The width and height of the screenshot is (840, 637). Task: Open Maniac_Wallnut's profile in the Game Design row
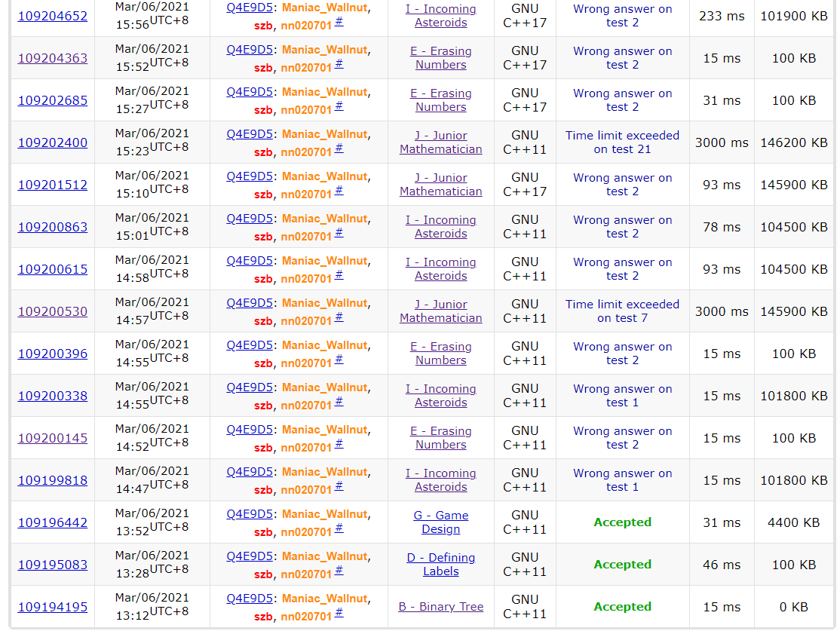324,514
